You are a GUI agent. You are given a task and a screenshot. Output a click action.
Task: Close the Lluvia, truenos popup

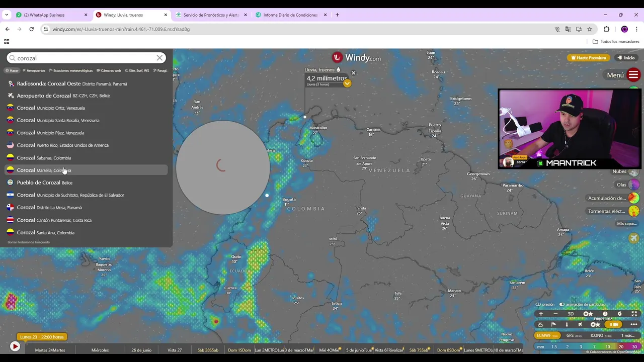point(353,73)
